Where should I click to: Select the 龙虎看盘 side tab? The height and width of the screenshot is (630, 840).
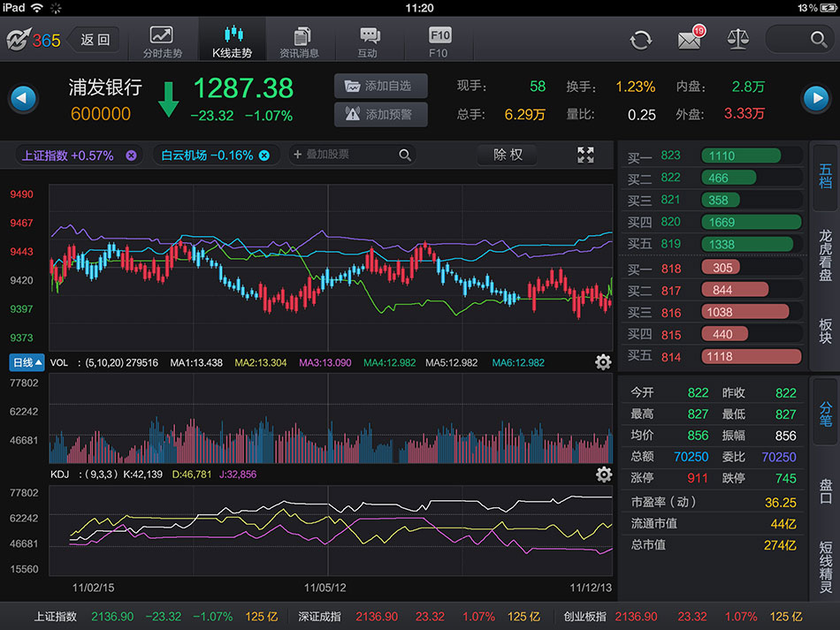click(825, 255)
